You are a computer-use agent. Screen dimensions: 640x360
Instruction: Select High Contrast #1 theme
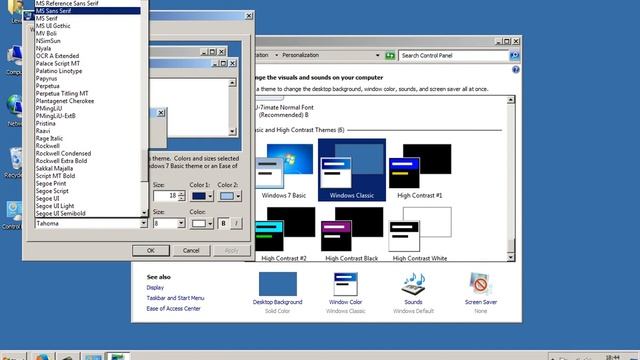420,171
